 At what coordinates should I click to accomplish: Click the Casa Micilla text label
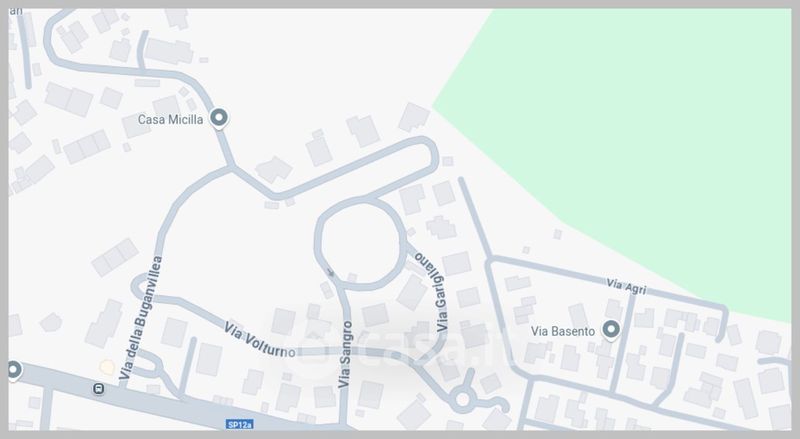170,119
